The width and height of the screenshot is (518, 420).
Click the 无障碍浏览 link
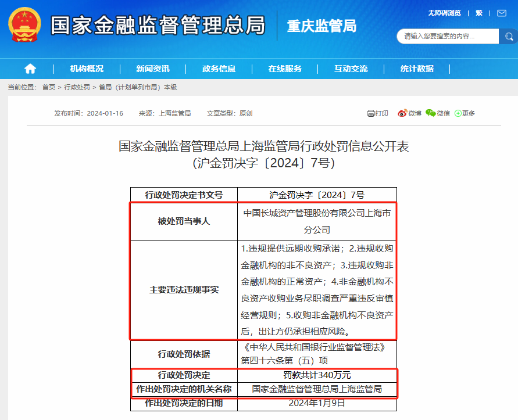pyautogui.click(x=444, y=13)
